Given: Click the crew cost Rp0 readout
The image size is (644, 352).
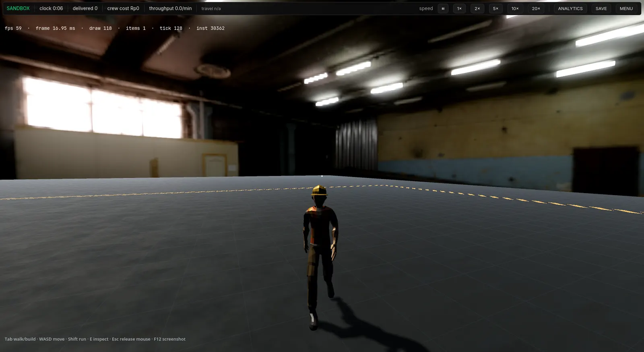Looking at the screenshot, I should tap(123, 8).
